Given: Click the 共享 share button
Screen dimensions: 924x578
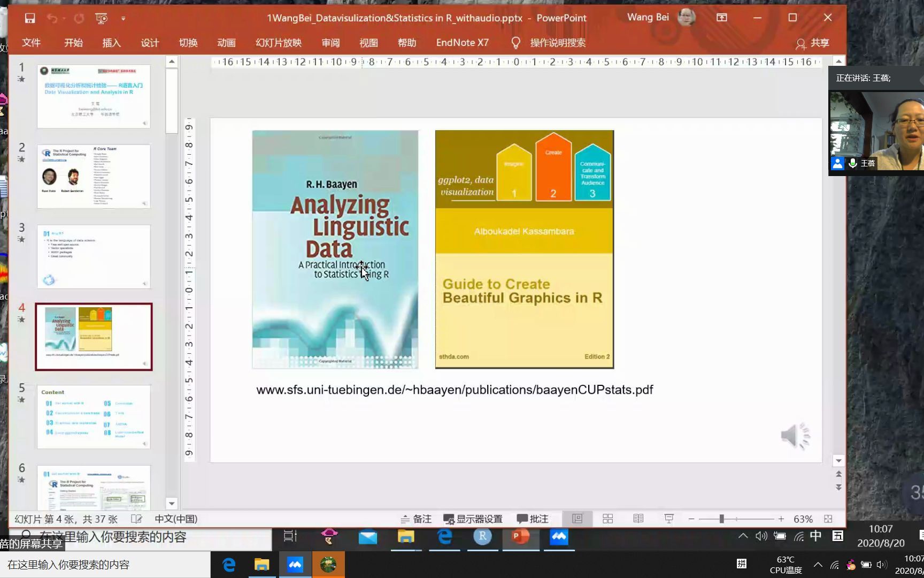Looking at the screenshot, I should coord(813,43).
